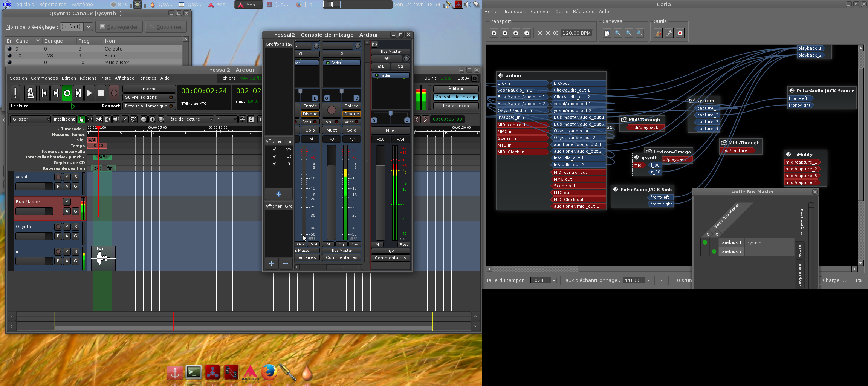868x386 pixels.
Task: Solo the 'in' track
Action: (x=76, y=251)
